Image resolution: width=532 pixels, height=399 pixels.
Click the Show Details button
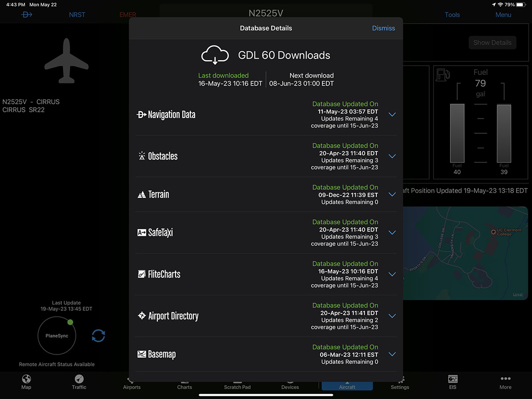[x=493, y=43]
